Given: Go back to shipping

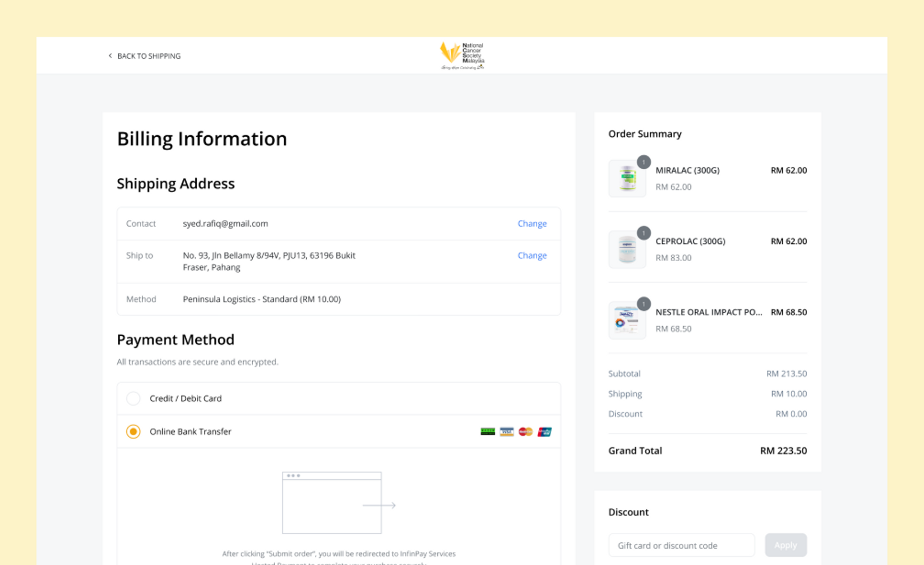Looking at the screenshot, I should click(148, 56).
